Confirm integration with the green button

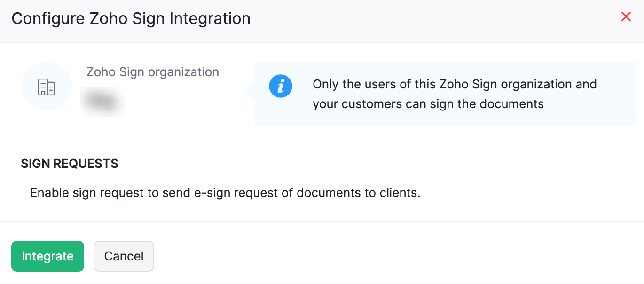(x=47, y=256)
